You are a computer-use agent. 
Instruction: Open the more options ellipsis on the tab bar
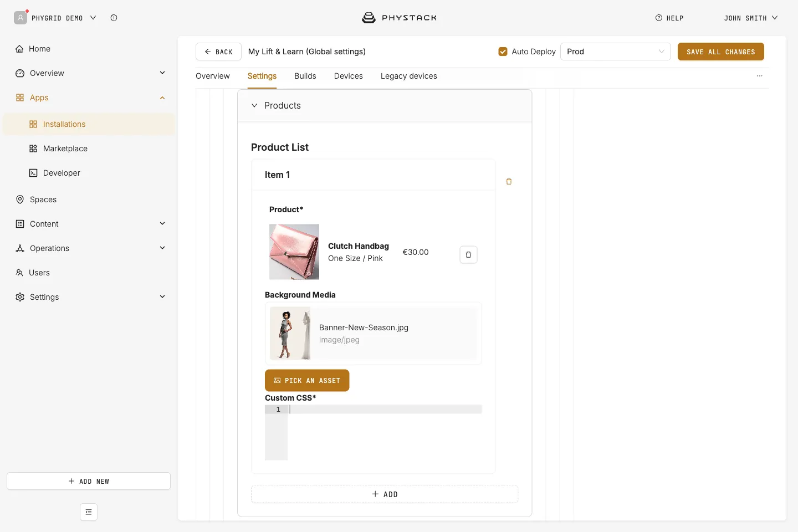759,76
